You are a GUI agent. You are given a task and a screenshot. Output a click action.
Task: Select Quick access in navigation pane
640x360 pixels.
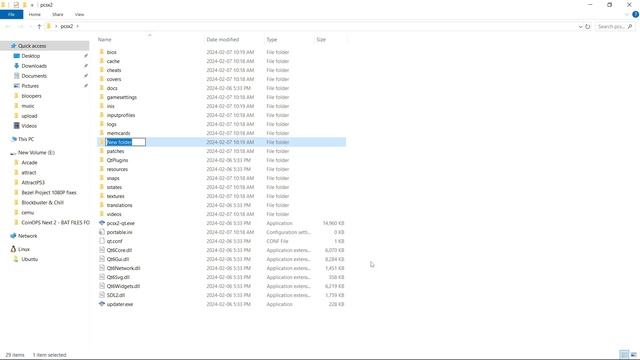[x=32, y=46]
